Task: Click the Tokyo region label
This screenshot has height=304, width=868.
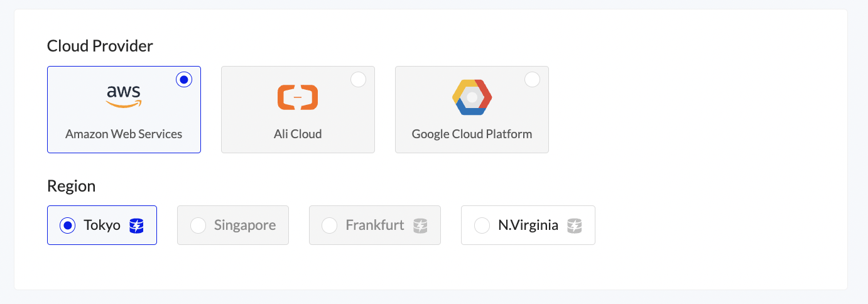Action: coord(102,225)
